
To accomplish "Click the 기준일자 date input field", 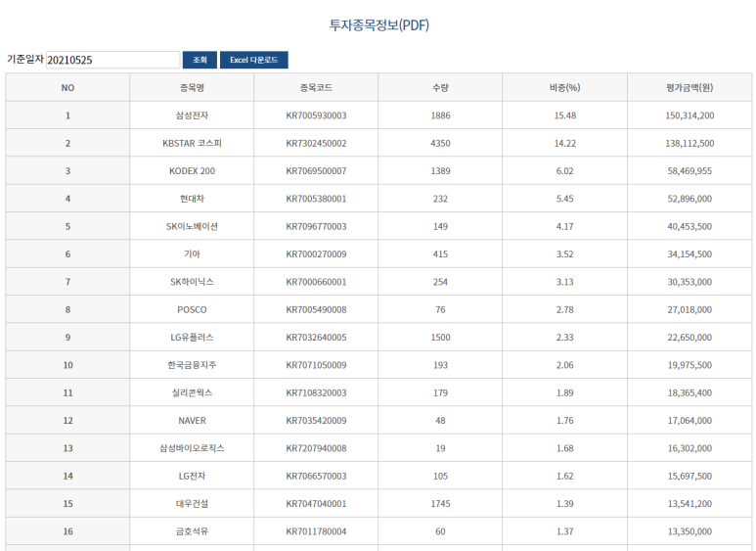I will [x=112, y=60].
